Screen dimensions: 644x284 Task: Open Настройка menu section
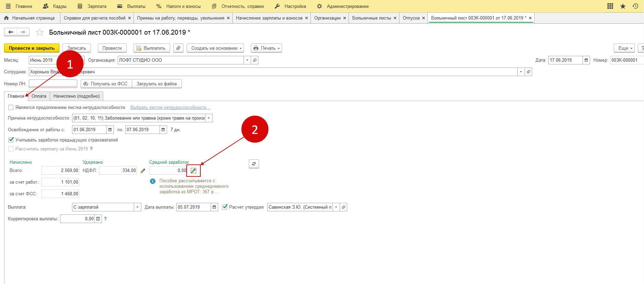tap(291, 6)
